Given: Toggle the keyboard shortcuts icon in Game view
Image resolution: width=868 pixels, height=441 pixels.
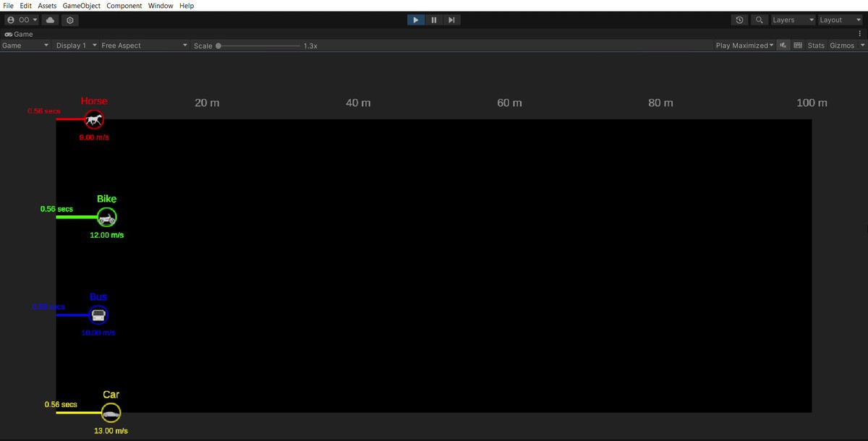Looking at the screenshot, I should pos(798,46).
